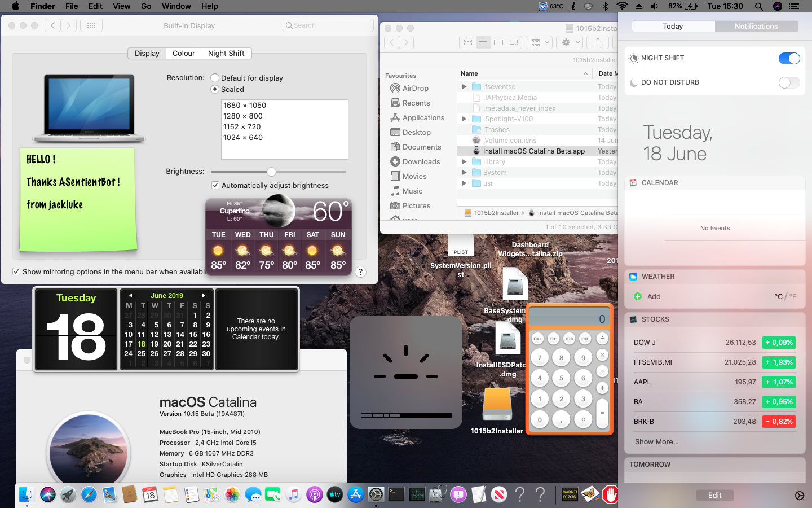The width and height of the screenshot is (812, 508).
Task: Switch to Notifications tab in sidebar
Action: click(756, 26)
